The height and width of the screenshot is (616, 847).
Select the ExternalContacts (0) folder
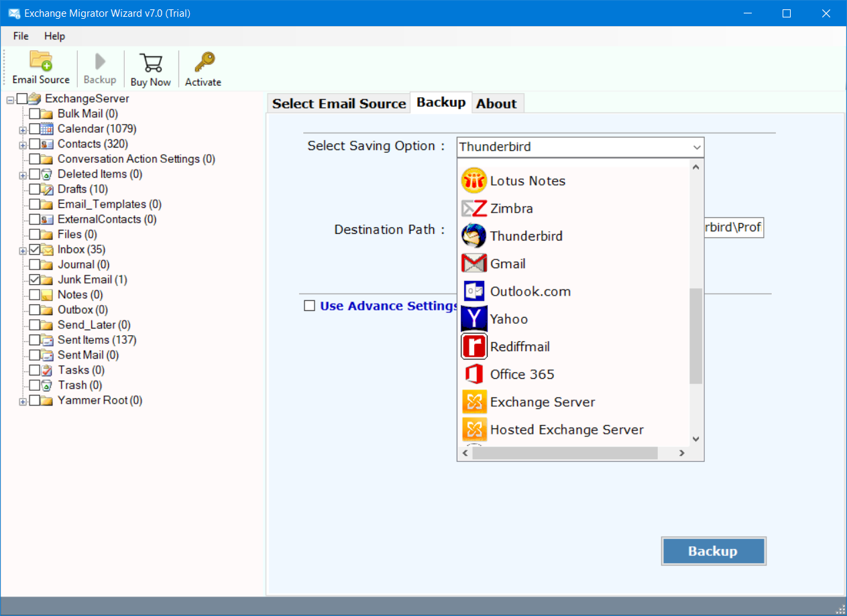coord(107,219)
